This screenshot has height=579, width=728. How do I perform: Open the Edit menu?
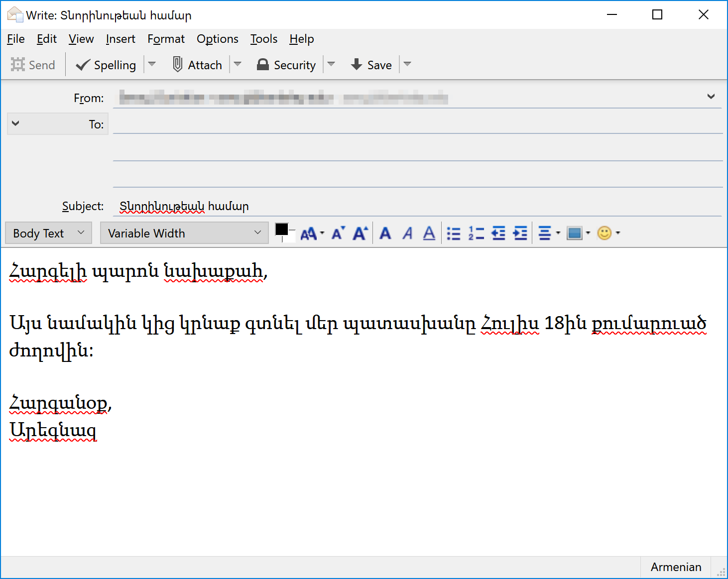coord(47,39)
